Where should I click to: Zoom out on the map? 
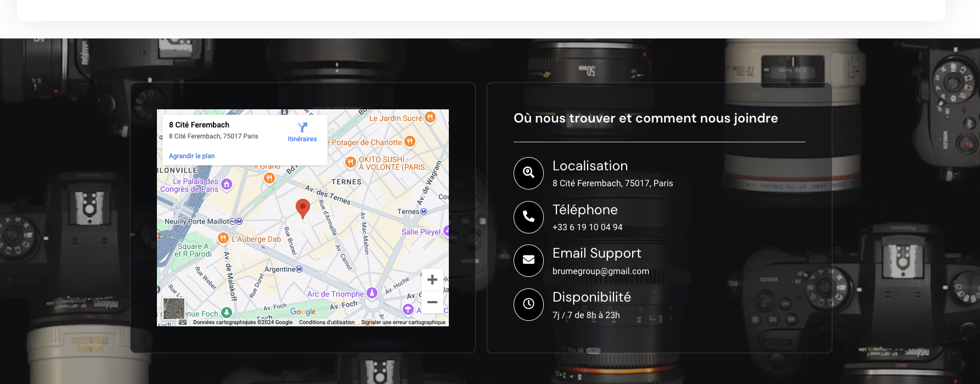[432, 302]
